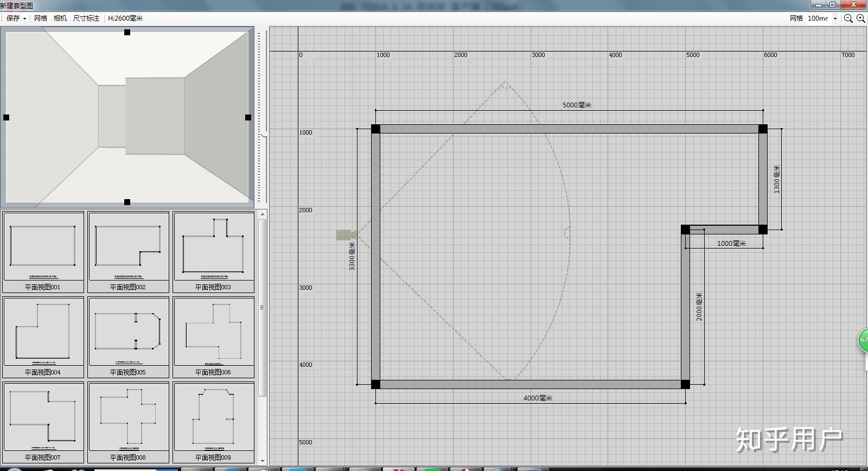
Task: Select floor plan thumbnail 平面视图006
Action: [214, 337]
